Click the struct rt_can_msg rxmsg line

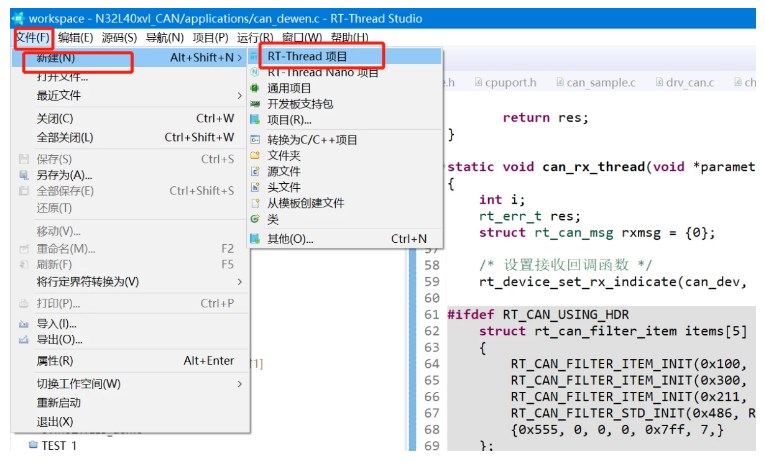click(x=597, y=233)
